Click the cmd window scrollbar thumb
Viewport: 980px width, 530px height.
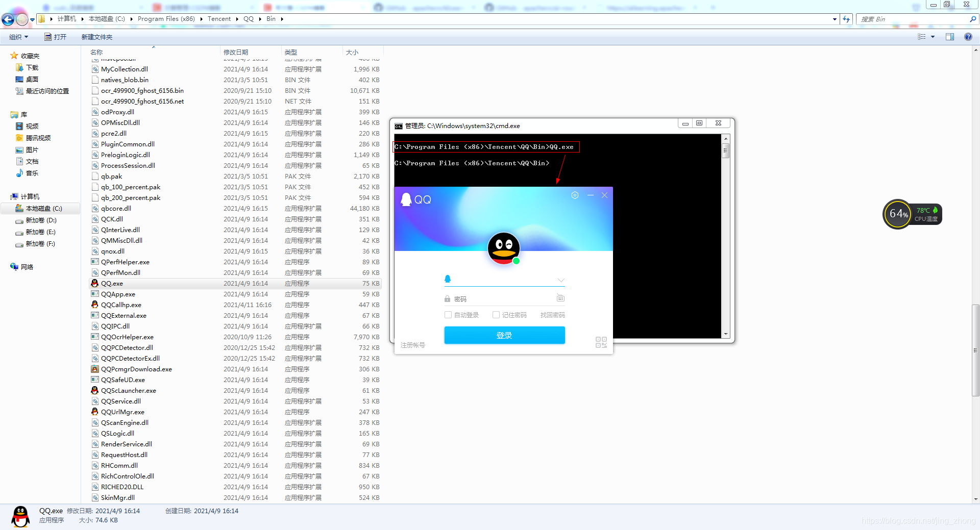(725, 151)
